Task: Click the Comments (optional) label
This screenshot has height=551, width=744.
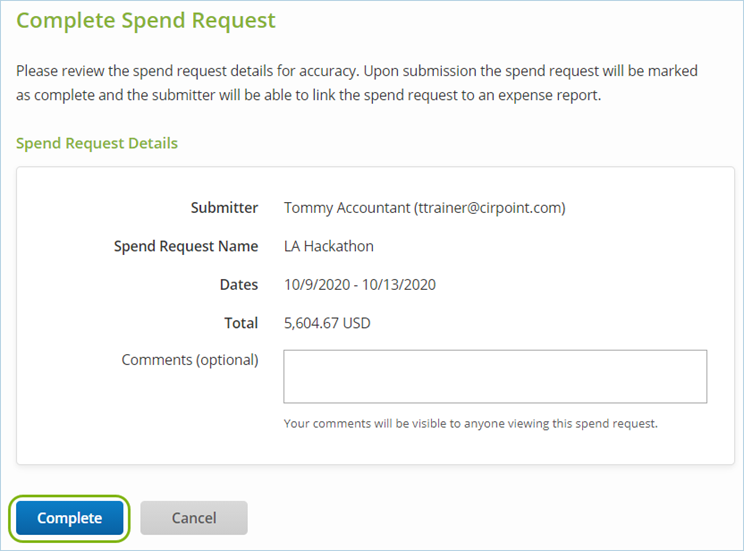Action: click(x=190, y=360)
